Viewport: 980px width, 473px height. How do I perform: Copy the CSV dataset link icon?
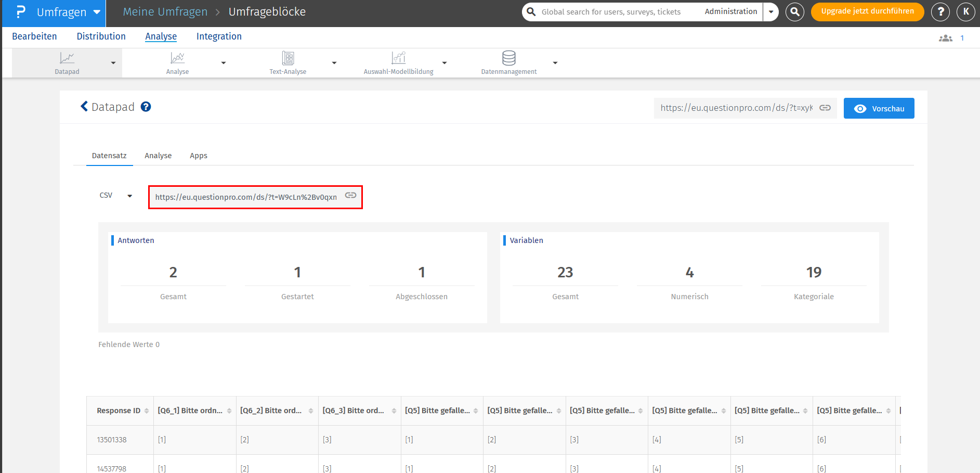point(351,195)
